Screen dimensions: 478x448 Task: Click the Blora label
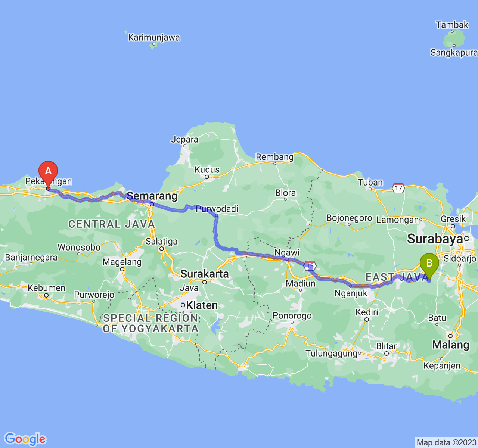(285, 193)
